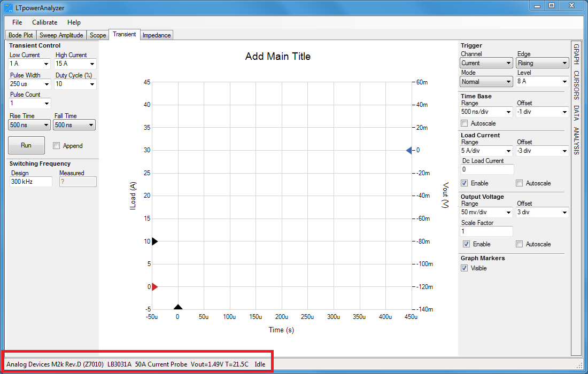The height and width of the screenshot is (374, 588).
Task: Click the LTpowerAnalyzer app icon in title bar
Action: [x=8, y=7]
